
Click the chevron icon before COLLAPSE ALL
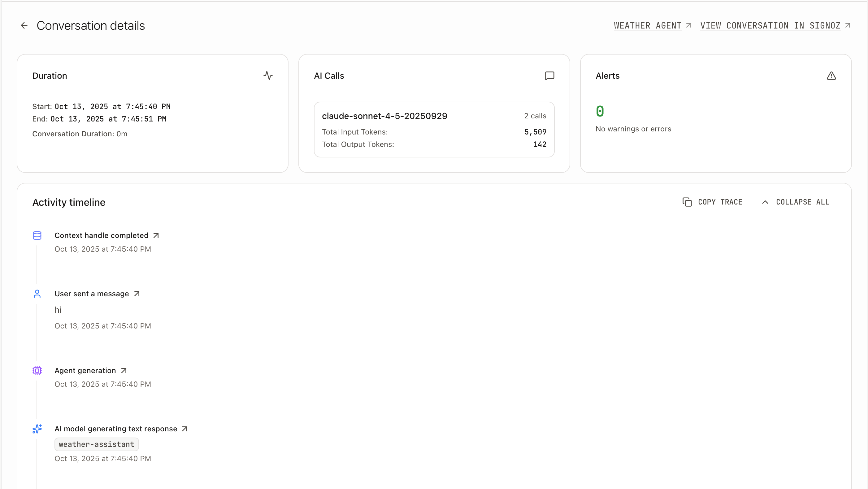(765, 202)
